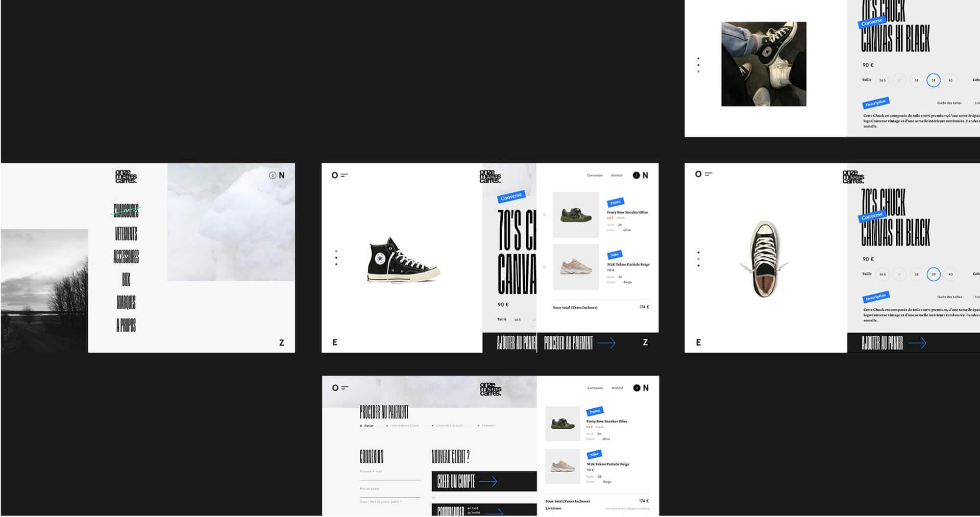Click Description tag on street photo screen
This screenshot has height=517, width=980.
[x=876, y=103]
